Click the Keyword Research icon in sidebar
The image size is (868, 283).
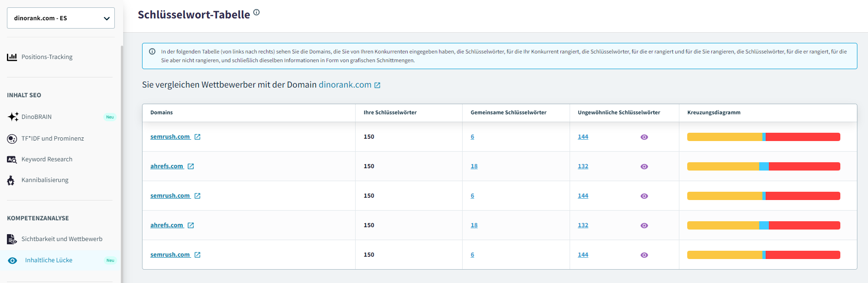[x=12, y=159]
